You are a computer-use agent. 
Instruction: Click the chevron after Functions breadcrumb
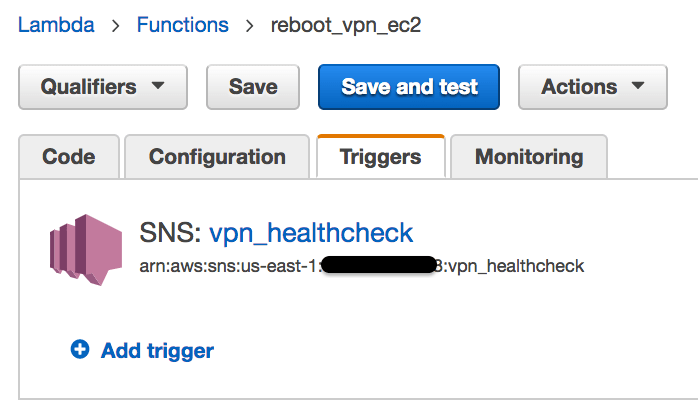point(250,26)
